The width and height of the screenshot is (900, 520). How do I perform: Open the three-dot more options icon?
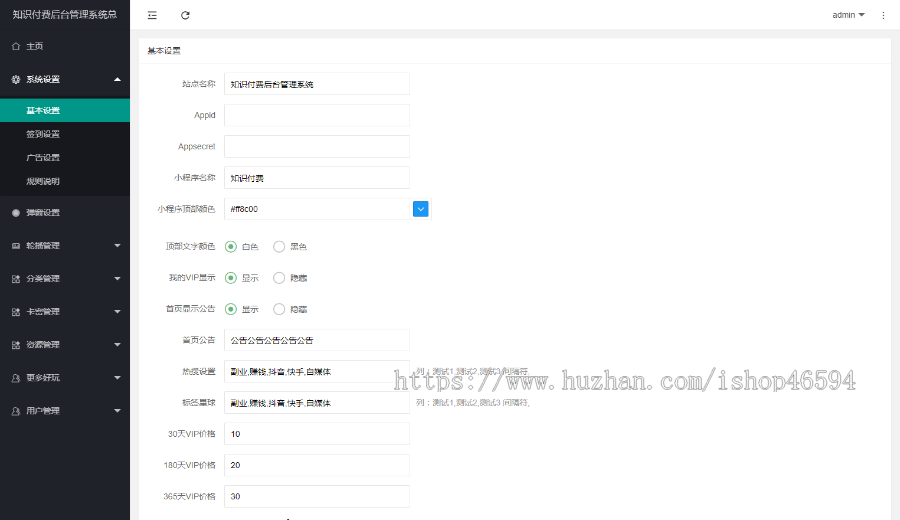[x=883, y=15]
